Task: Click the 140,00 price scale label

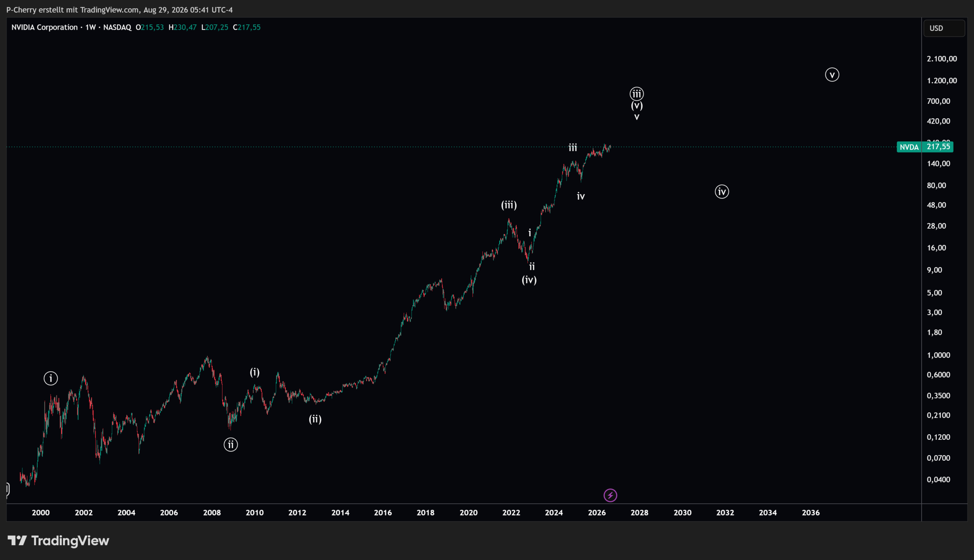Action: [x=939, y=164]
